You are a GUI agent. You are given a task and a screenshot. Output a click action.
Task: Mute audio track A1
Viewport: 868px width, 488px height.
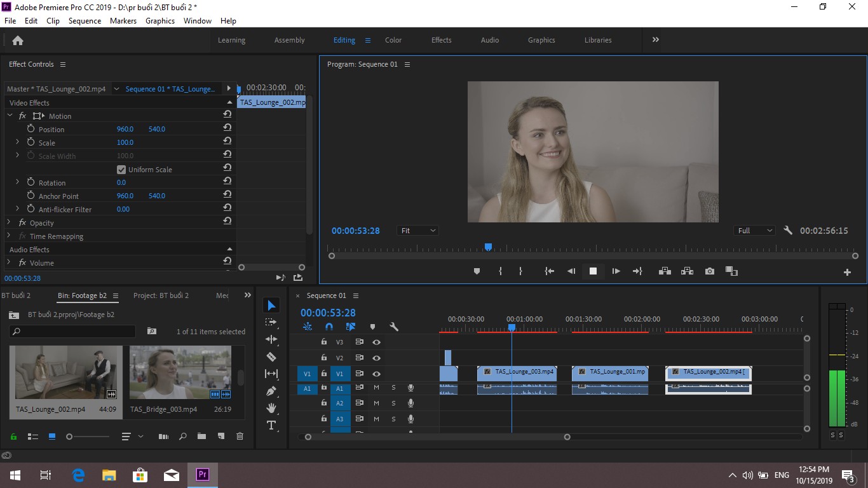click(x=376, y=388)
